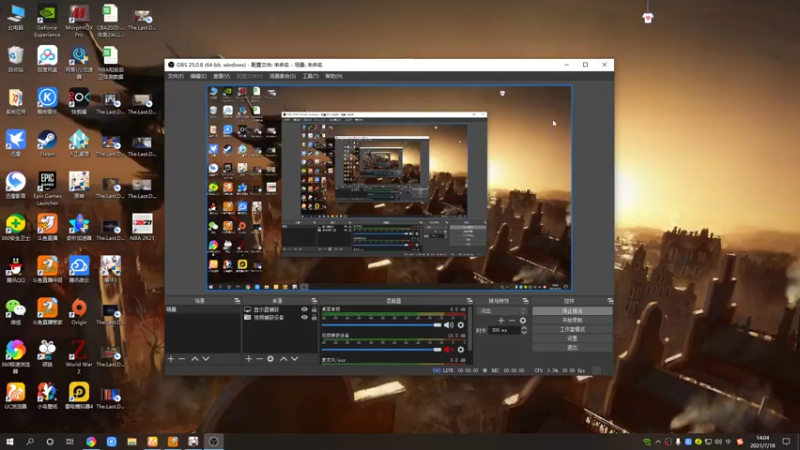800x450 pixels.
Task: Open OBS 设置 settings button
Action: tap(572, 338)
